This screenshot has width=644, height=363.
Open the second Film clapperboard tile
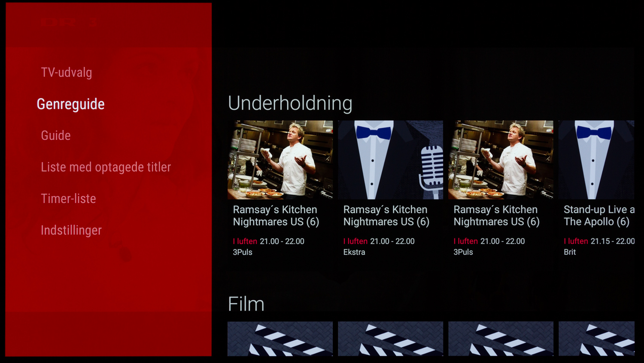click(390, 339)
